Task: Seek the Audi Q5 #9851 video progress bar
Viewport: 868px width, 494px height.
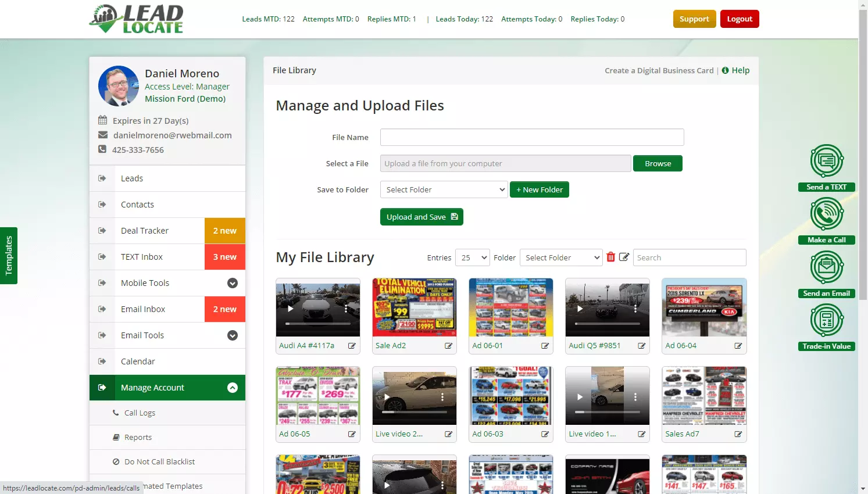Action: [x=608, y=324]
